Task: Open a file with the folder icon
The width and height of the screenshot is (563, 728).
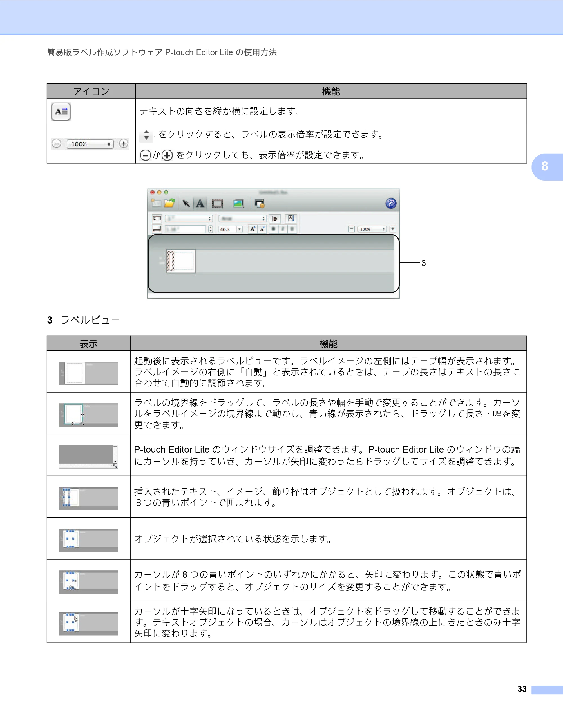Action: click(x=169, y=203)
